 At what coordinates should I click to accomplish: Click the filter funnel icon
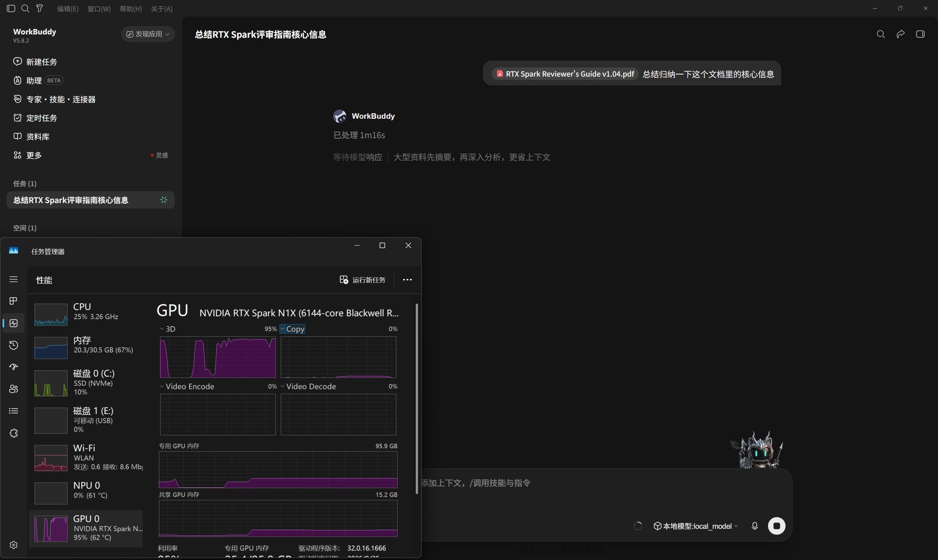[39, 8]
